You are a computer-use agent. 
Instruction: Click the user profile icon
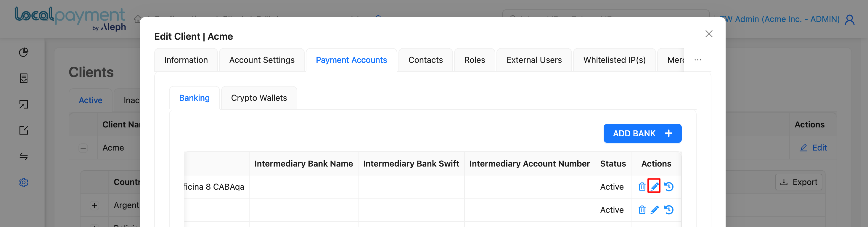(x=849, y=20)
